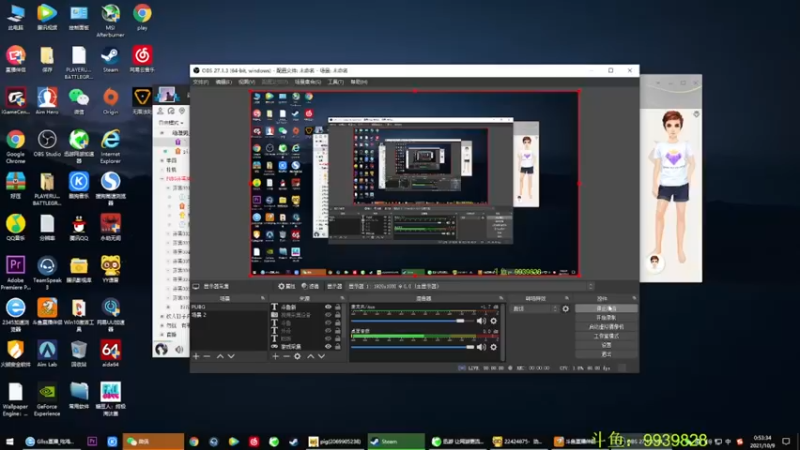
Task: Open desktop audio channel gear settings in mixer
Action: pyautogui.click(x=493, y=347)
